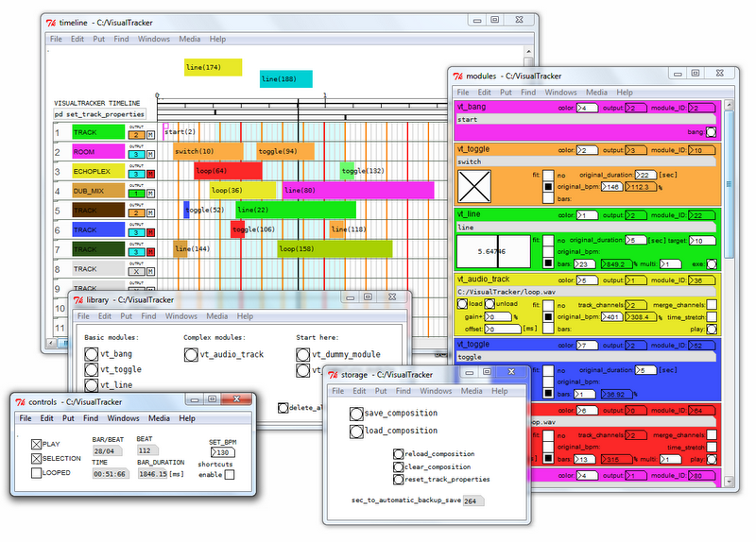
Task: Toggle red mute M button on ECHOPLEX track
Action: pos(150,174)
